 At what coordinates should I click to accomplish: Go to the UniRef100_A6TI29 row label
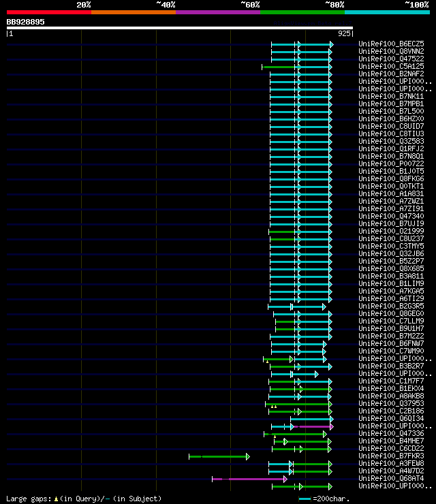tap(391, 298)
